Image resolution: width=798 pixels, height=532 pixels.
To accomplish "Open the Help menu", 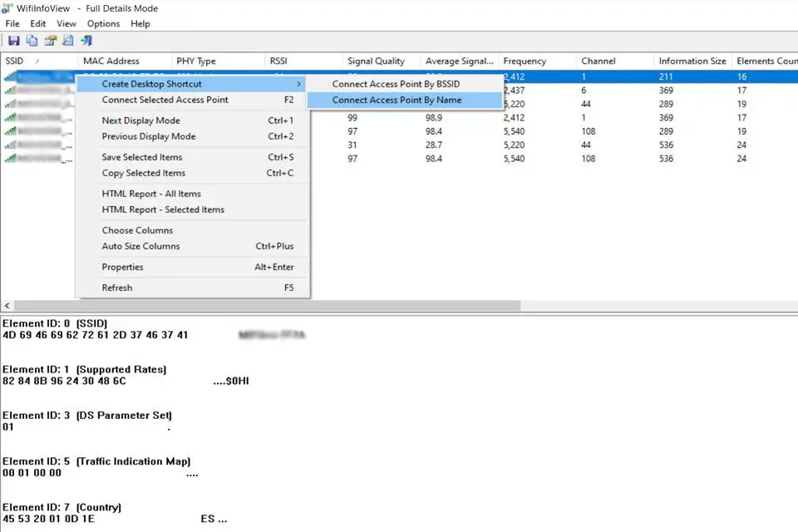I will (140, 23).
